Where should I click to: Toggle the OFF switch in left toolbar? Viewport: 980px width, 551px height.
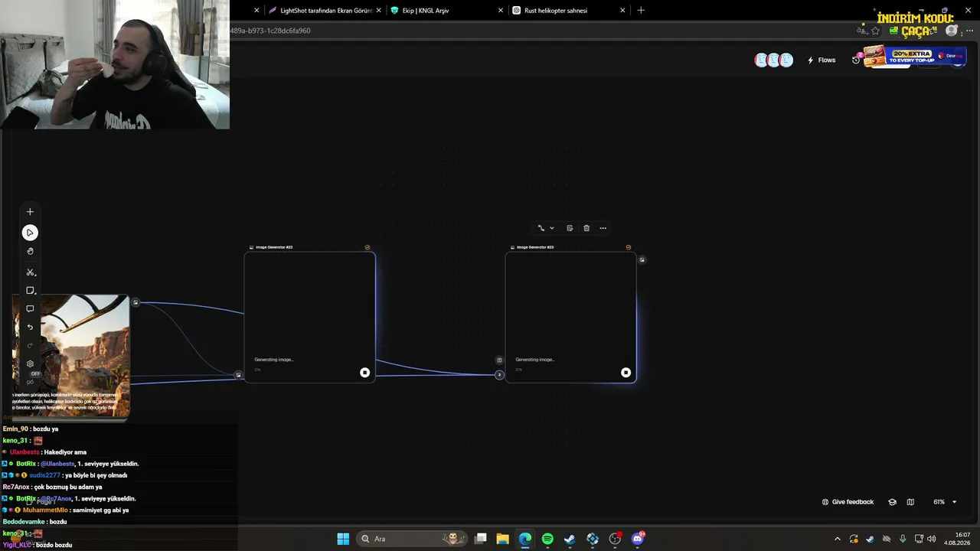34,374
